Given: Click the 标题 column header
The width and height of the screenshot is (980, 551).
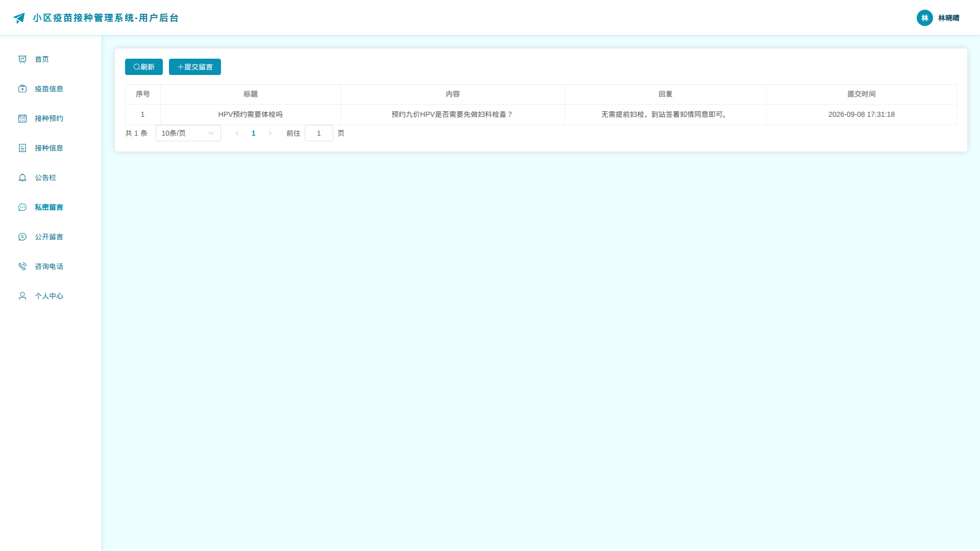Looking at the screenshot, I should 251,94.
